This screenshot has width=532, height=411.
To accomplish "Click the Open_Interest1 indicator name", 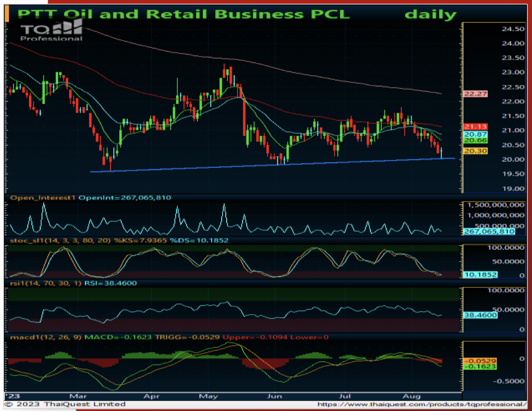I will click(42, 198).
